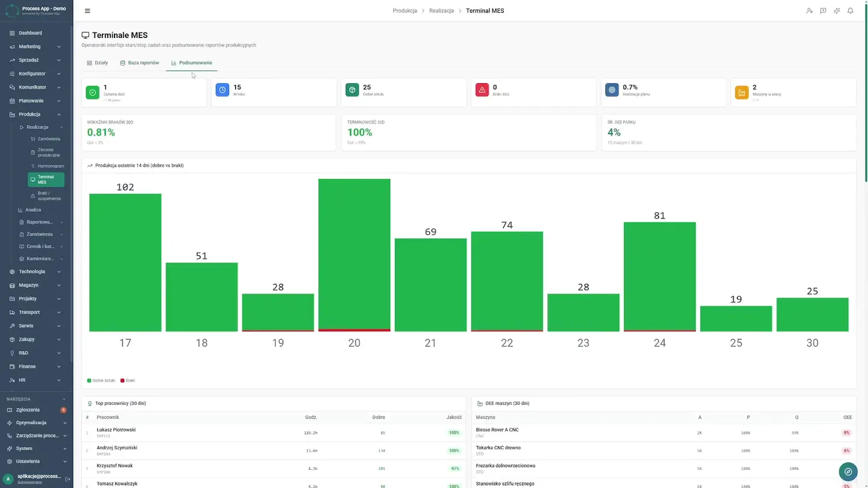Open Analiza in sidebar
The height and width of the screenshot is (488, 868).
point(33,210)
